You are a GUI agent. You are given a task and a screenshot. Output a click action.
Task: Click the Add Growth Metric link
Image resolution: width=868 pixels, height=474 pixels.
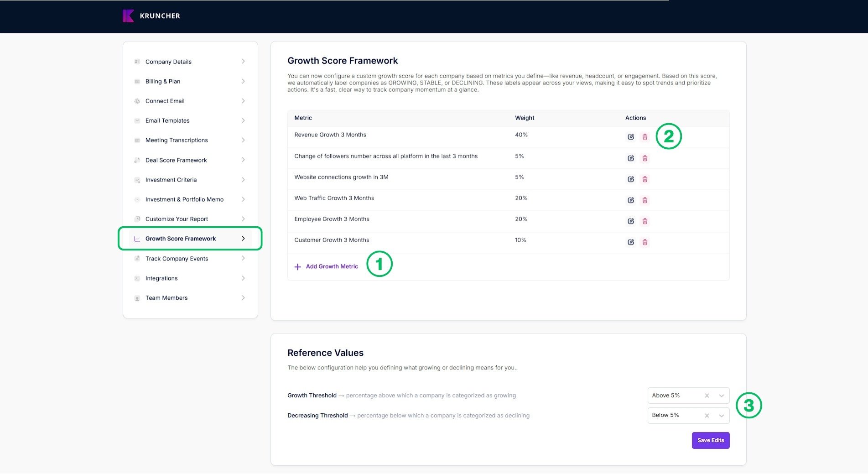pos(332,266)
